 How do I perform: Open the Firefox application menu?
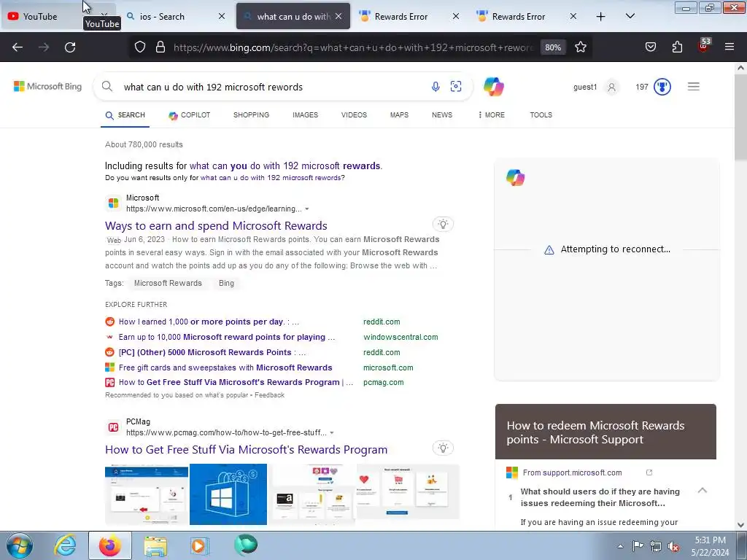(x=729, y=47)
